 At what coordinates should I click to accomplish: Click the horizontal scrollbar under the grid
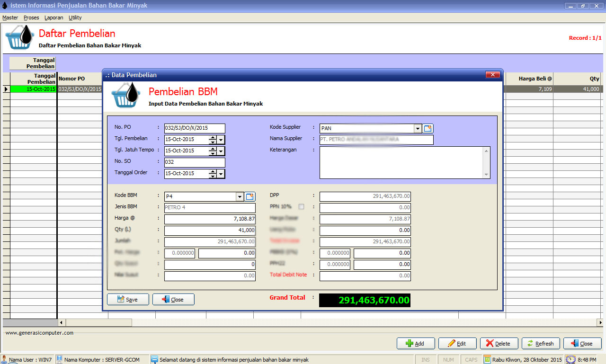point(99,322)
